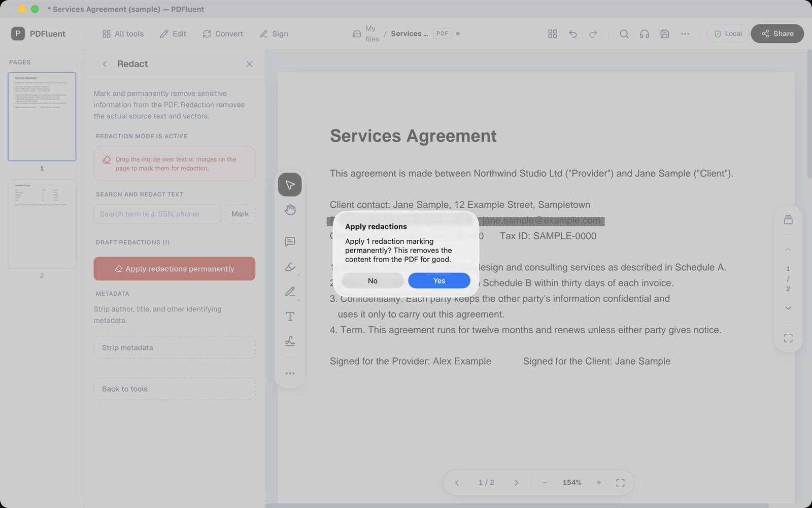This screenshot has height=508, width=812.
Task: Close the Redact panel
Action: pos(249,64)
